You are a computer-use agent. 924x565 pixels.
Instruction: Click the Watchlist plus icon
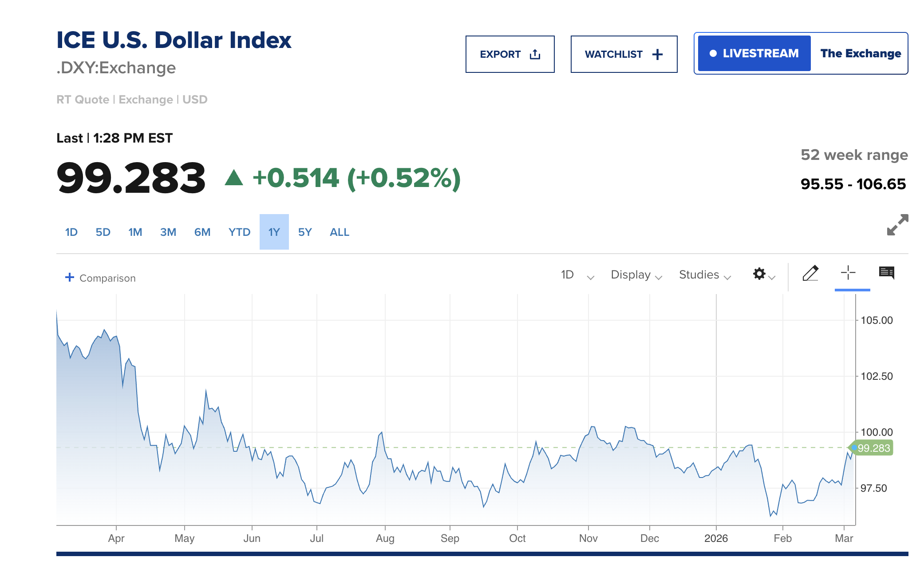pos(657,54)
